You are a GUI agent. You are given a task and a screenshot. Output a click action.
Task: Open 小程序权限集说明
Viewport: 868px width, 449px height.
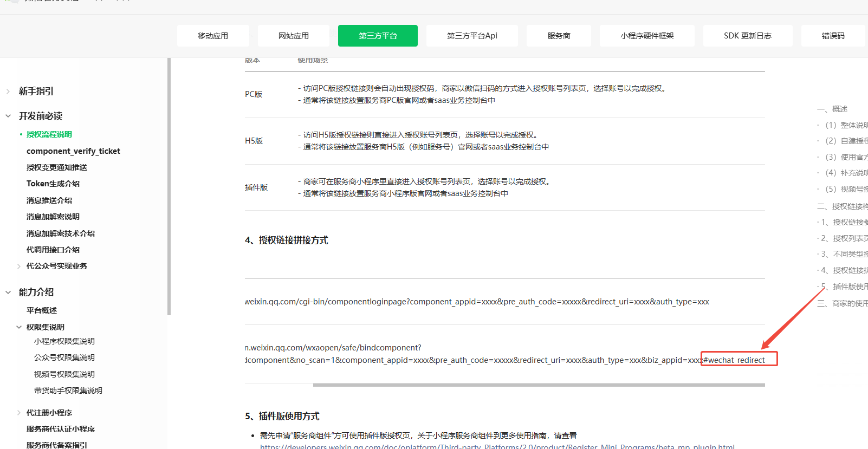[x=64, y=341]
